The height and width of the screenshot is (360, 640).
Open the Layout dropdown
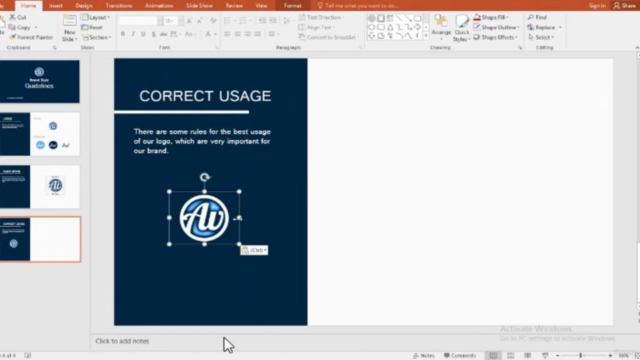pos(96,17)
